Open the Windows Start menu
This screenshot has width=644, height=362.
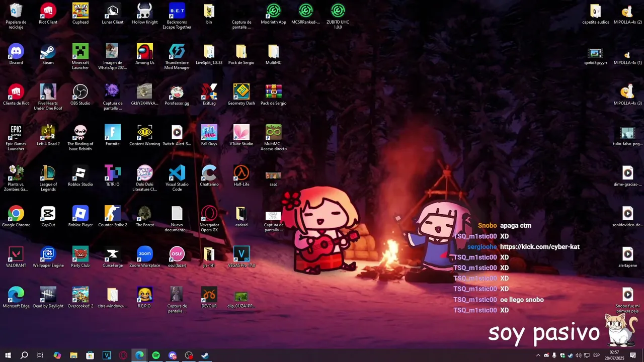point(8,355)
